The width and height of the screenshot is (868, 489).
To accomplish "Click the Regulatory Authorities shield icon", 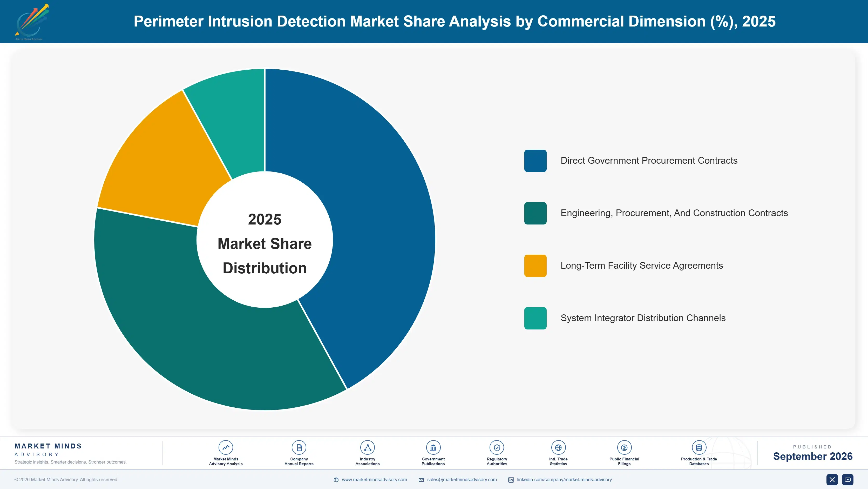I will (497, 447).
